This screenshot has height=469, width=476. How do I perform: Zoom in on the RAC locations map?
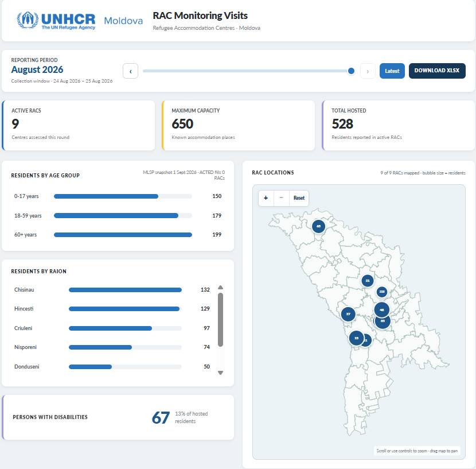click(x=266, y=198)
